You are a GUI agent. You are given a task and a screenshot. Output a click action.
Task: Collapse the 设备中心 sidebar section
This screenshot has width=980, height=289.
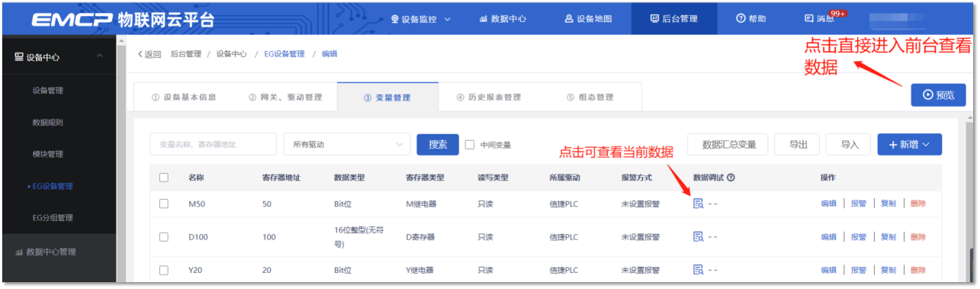click(58, 57)
